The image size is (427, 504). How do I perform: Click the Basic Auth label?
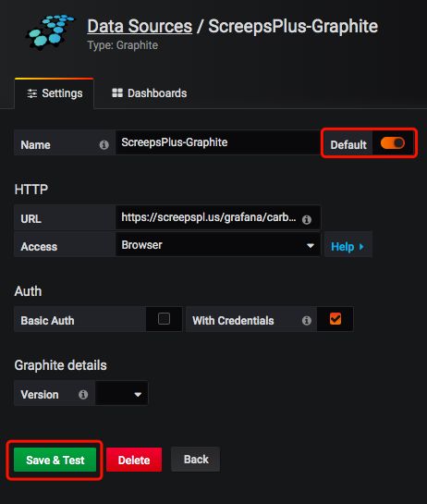pyautogui.click(x=47, y=321)
